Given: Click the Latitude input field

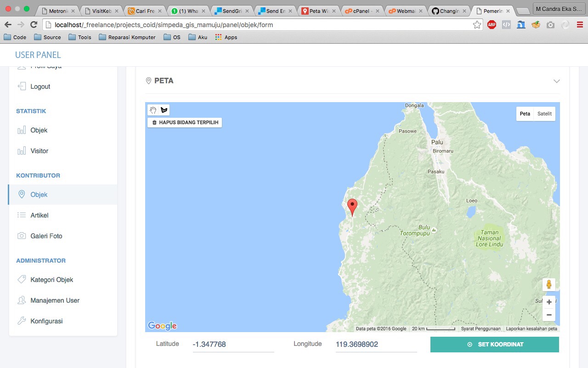Looking at the screenshot, I should tap(233, 345).
